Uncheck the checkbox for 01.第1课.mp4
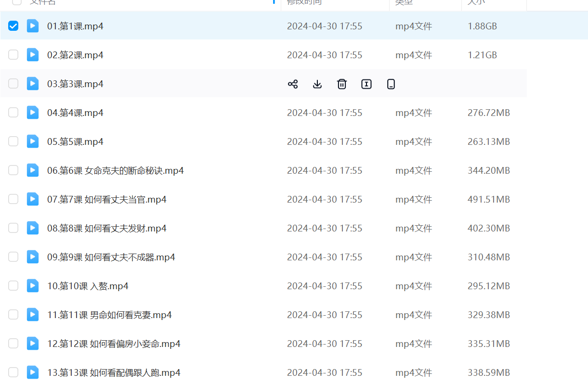This screenshot has height=384, width=588. coord(13,26)
